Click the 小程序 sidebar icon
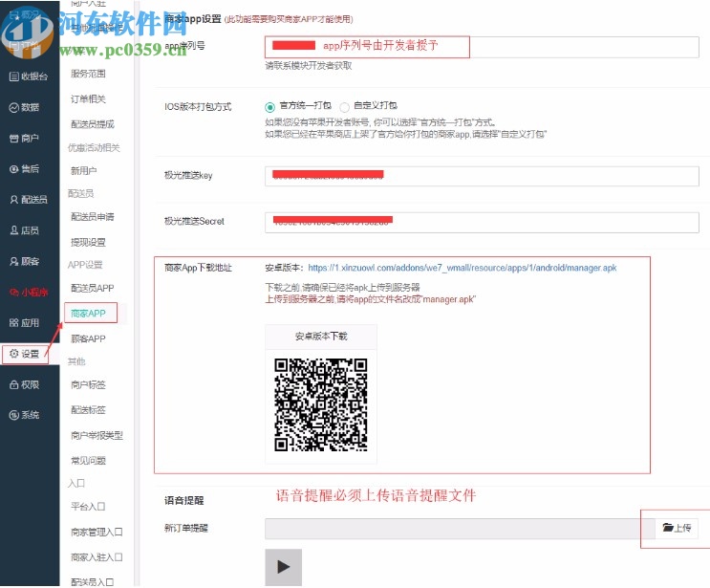710x588 pixels. point(14,293)
